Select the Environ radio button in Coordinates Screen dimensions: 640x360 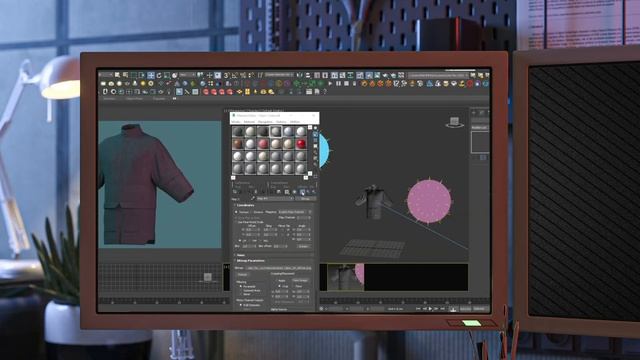pos(252,212)
